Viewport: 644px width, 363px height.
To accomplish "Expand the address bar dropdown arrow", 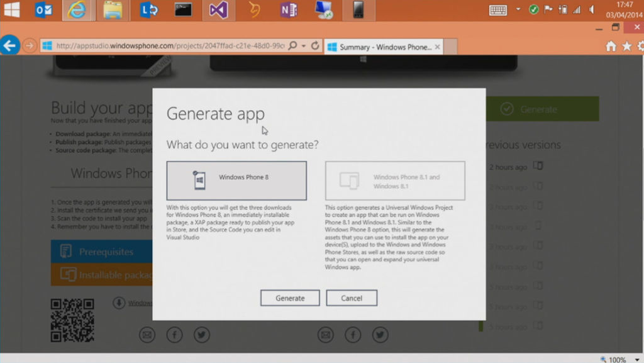I will (304, 46).
